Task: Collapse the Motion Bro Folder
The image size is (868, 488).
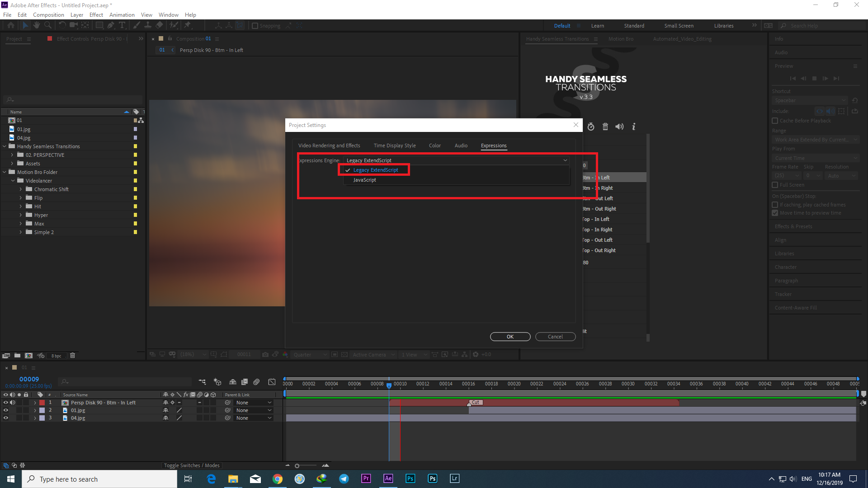Action: 5,172
